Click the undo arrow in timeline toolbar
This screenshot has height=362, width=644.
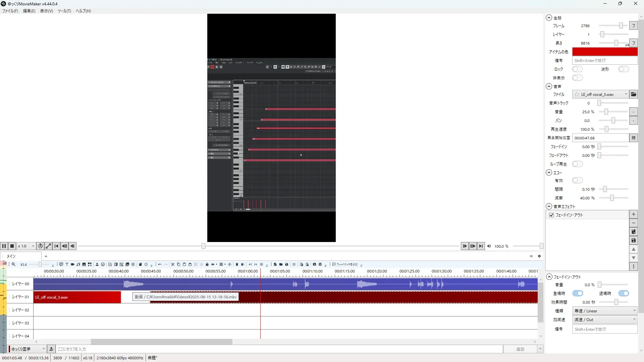pos(160,264)
